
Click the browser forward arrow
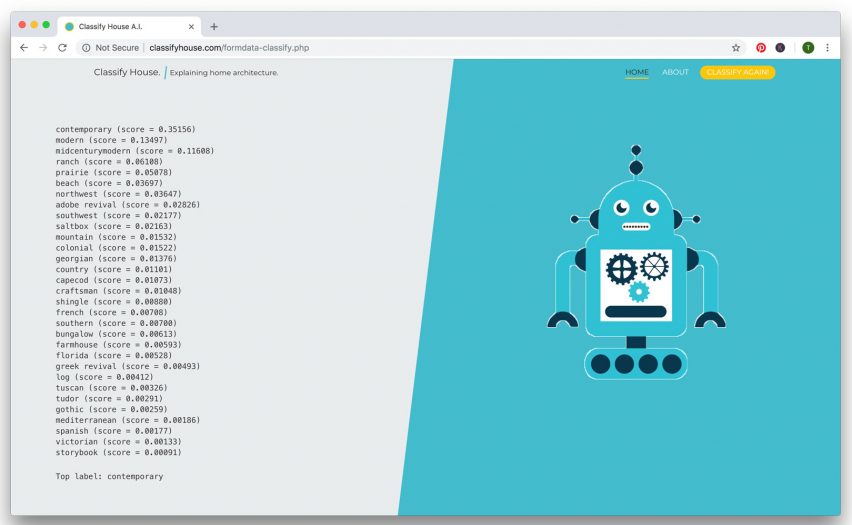[43, 48]
